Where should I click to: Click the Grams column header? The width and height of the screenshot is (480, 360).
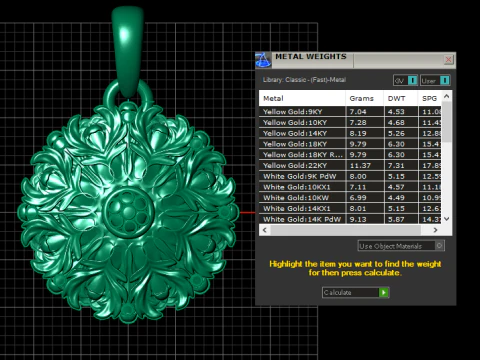tap(365, 98)
